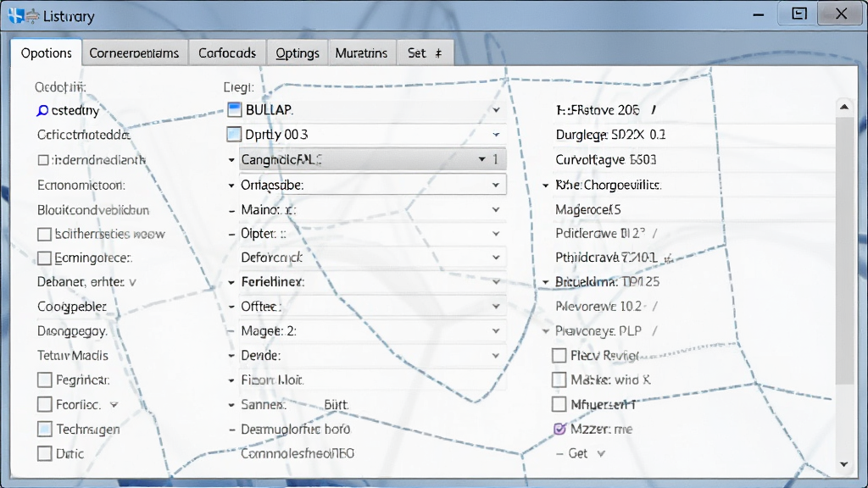Collapse the "Brcueldma" row triangle

[546, 282]
